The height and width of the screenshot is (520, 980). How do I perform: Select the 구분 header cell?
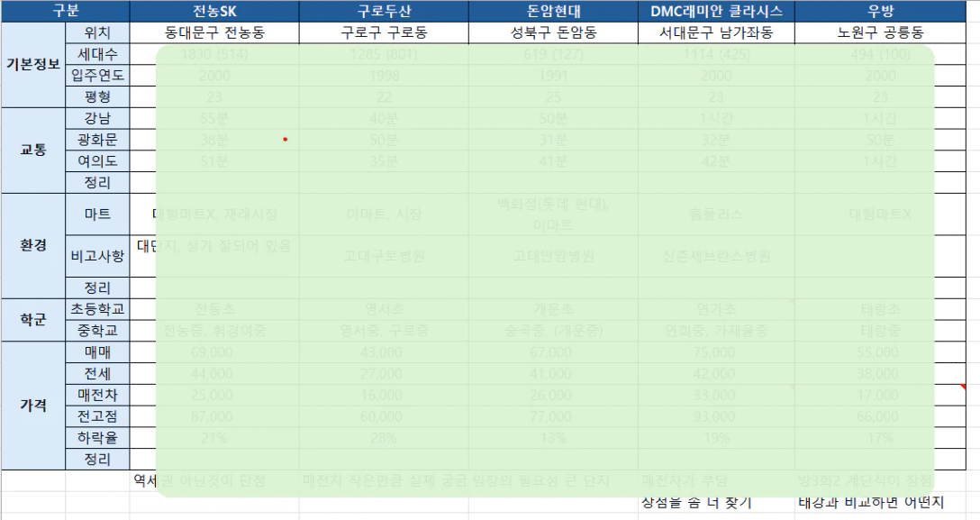coord(65,11)
